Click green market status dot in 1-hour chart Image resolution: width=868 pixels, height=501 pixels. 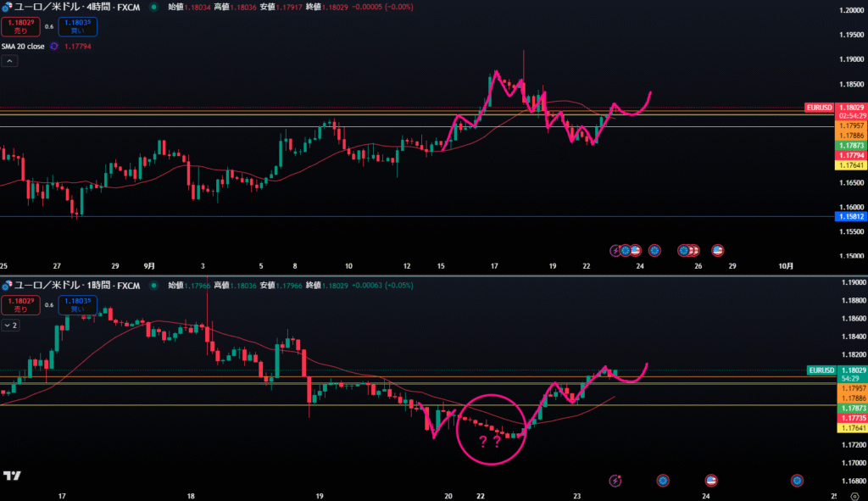tap(153, 285)
